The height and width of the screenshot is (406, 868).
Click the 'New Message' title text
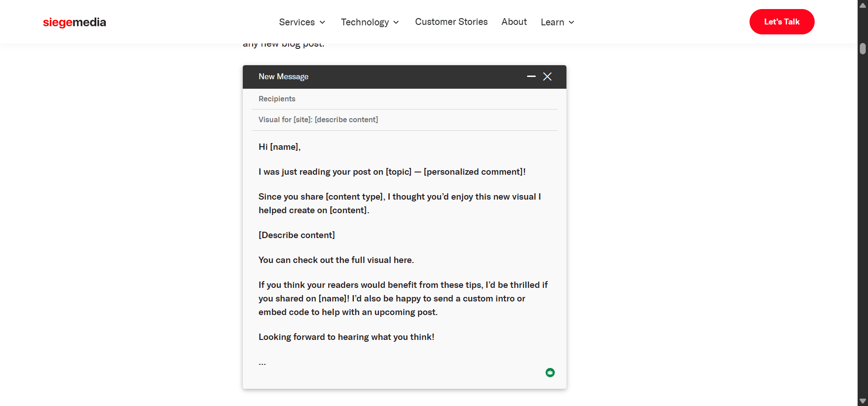click(283, 76)
